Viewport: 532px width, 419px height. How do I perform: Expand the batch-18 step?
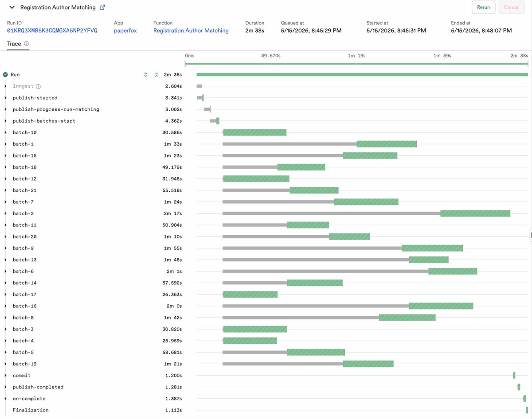(6, 167)
